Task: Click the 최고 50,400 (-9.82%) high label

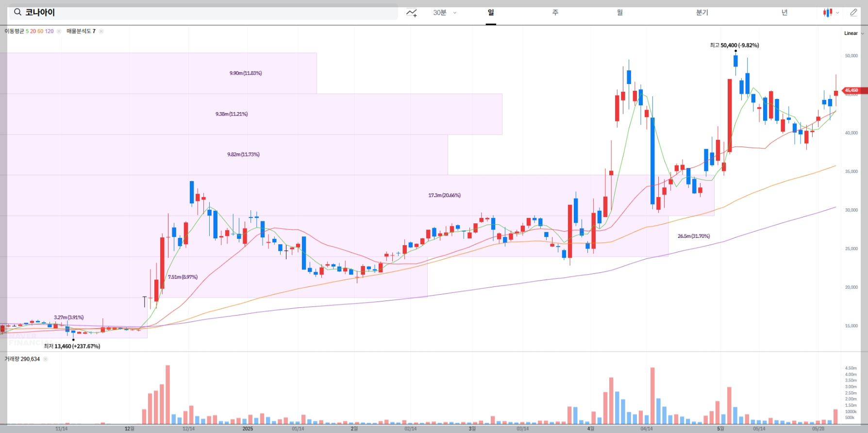Action: click(x=734, y=45)
